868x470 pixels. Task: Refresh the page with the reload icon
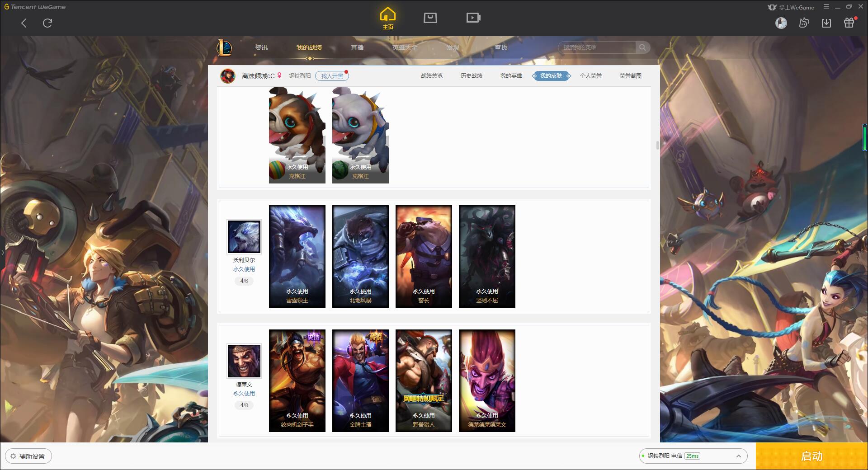point(47,23)
